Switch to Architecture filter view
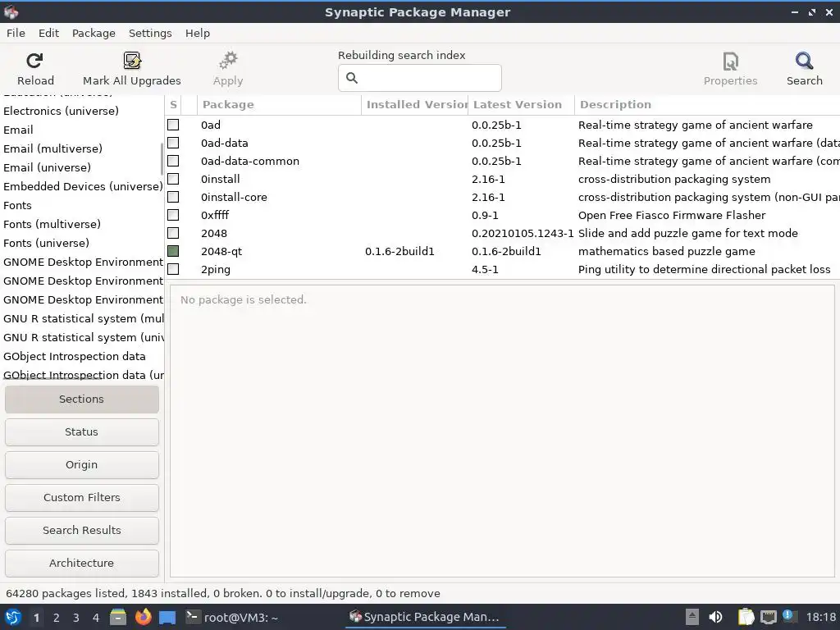Screen dimensions: 840x630 coord(81,563)
